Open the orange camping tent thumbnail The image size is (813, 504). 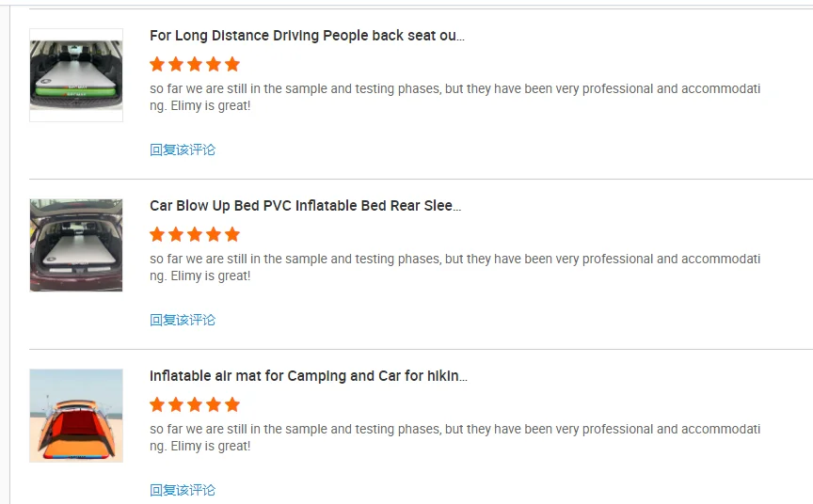click(76, 416)
